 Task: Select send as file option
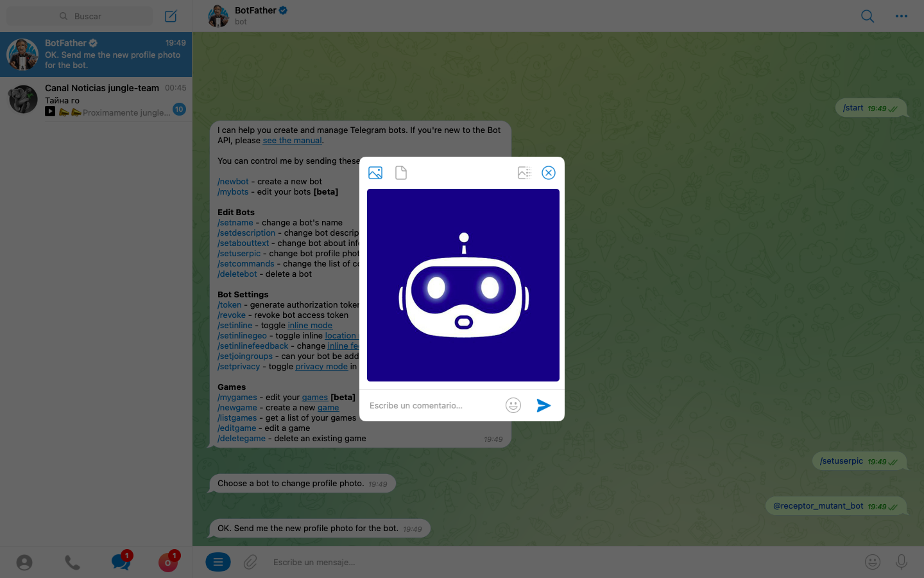pos(401,173)
